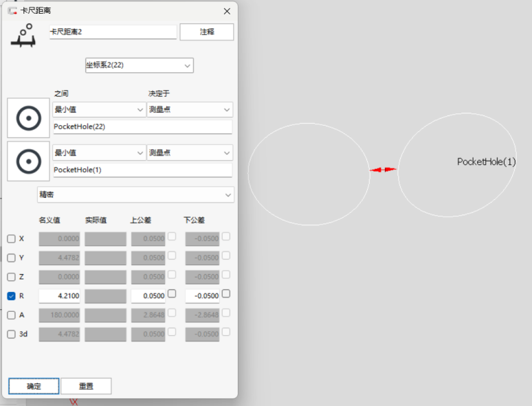Image resolution: width=532 pixels, height=406 pixels.
Task: Open the 坐标系2(22) coordinate system dropdown
Action: coord(139,65)
